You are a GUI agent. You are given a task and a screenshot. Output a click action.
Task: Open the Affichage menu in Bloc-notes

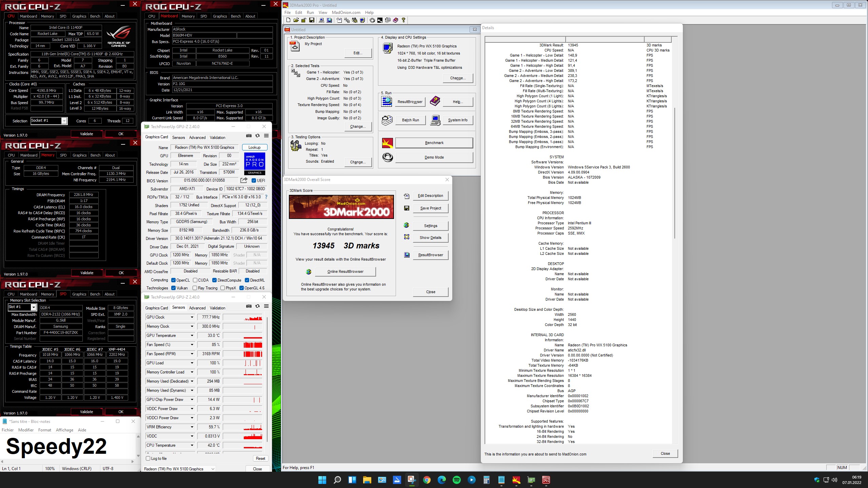[x=64, y=430]
